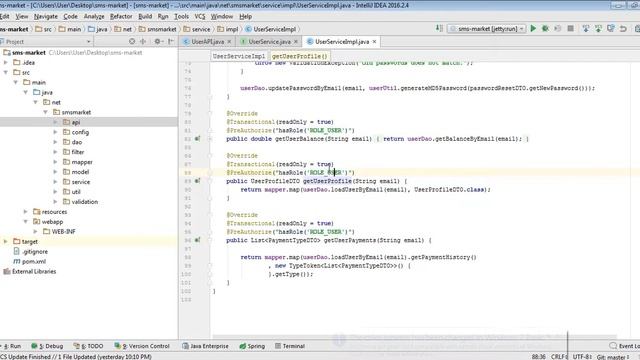This screenshot has height=360, width=640.
Task: Open the Debug tool window button
Action: (47, 346)
